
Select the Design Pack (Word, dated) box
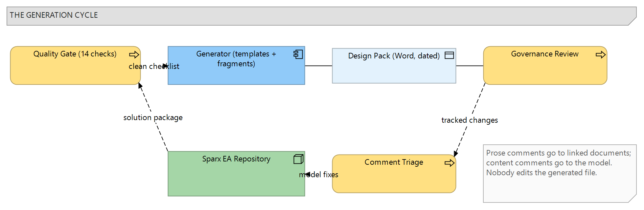pyautogui.click(x=394, y=66)
